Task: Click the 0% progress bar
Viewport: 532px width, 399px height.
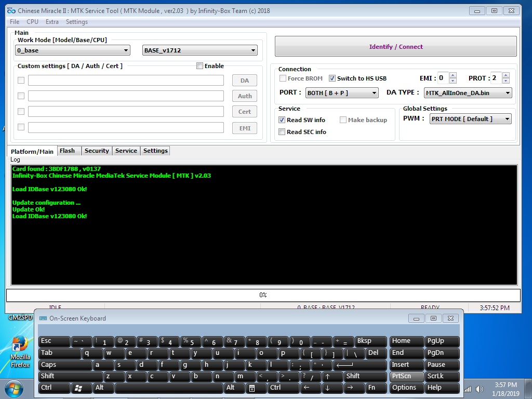Action: (x=263, y=295)
